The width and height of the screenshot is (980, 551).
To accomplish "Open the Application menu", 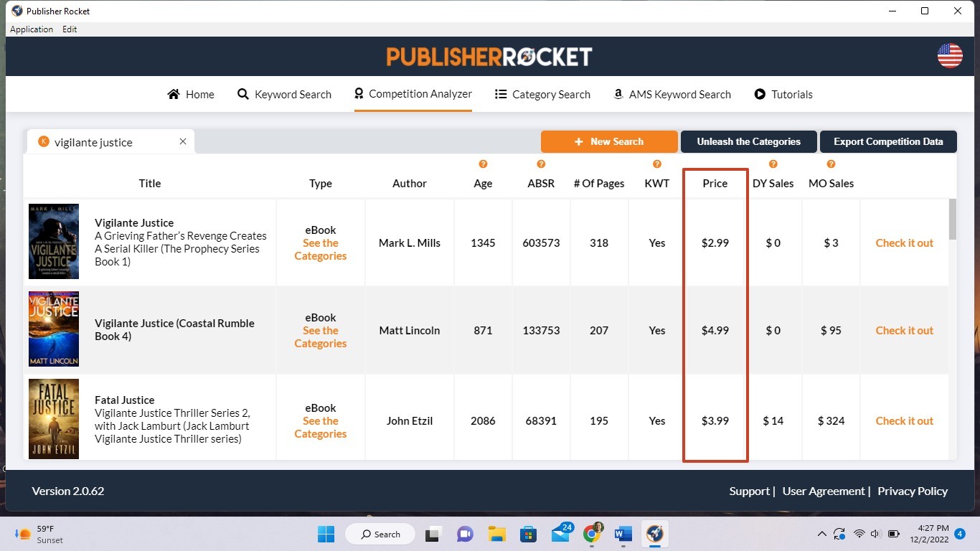I will click(x=32, y=29).
